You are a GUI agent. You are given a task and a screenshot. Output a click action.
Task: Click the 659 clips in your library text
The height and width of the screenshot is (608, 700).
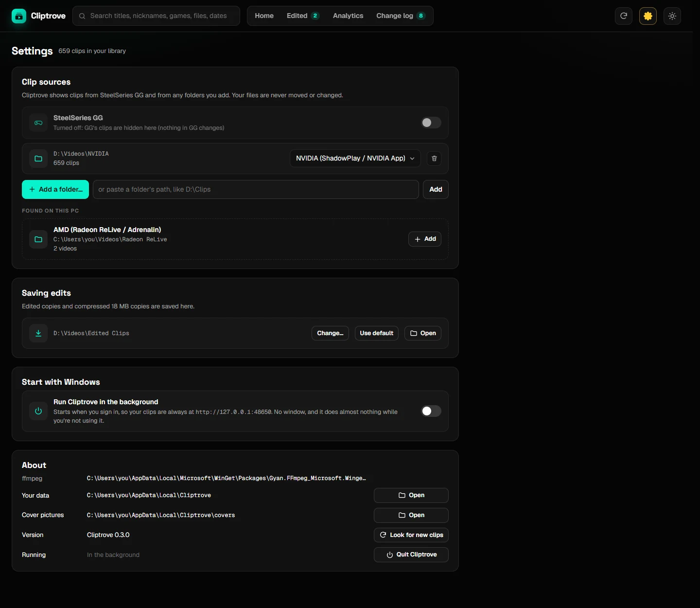pos(92,51)
